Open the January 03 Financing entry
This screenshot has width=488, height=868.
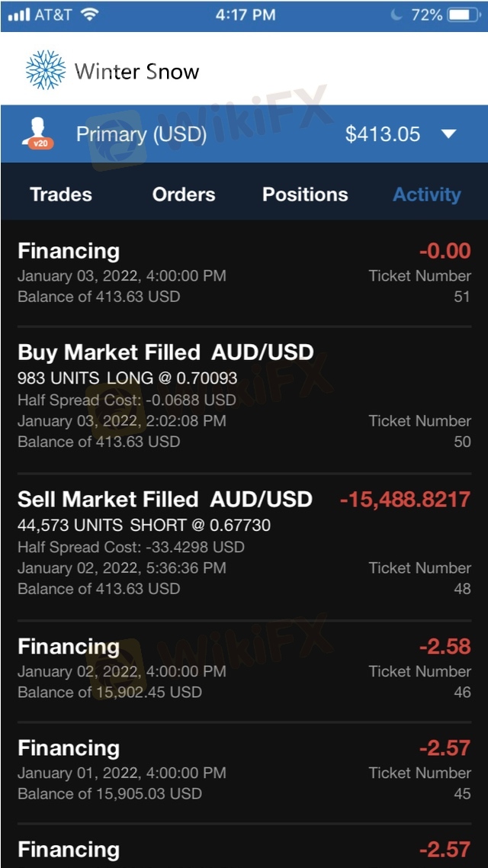69,251
